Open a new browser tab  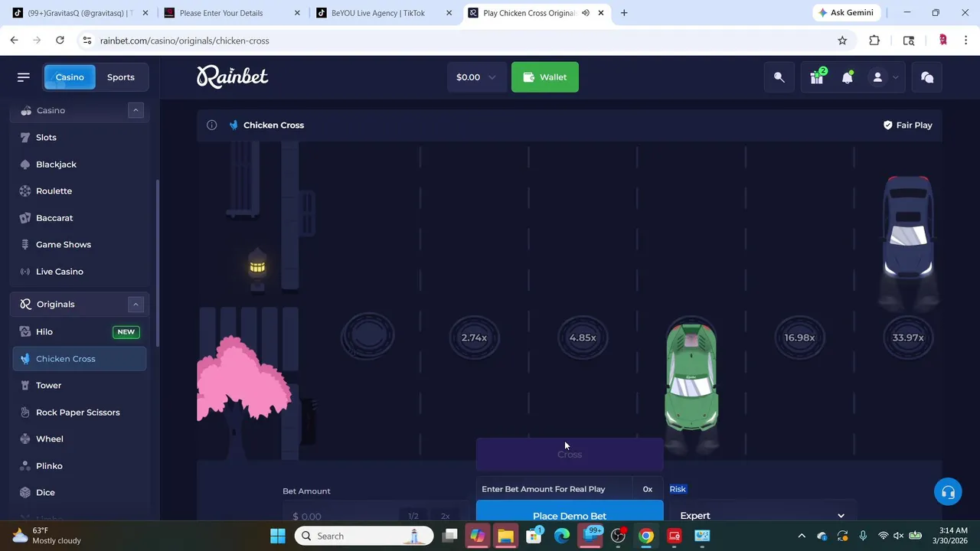pyautogui.click(x=624, y=13)
